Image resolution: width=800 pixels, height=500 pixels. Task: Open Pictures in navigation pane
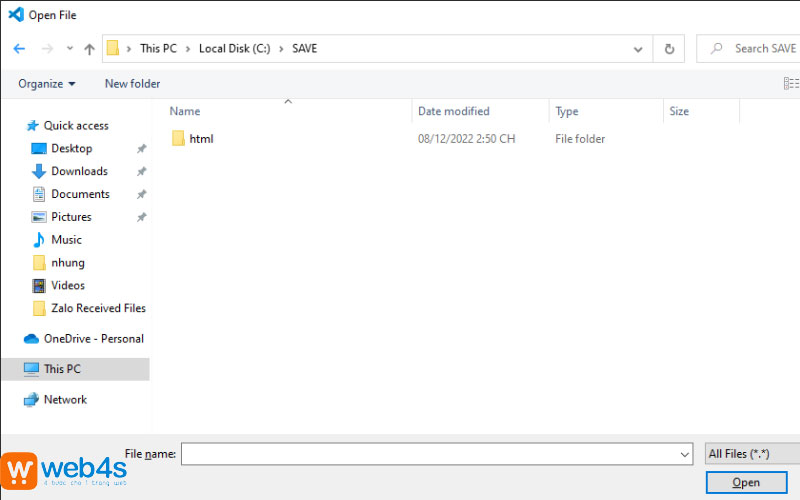[x=71, y=217]
